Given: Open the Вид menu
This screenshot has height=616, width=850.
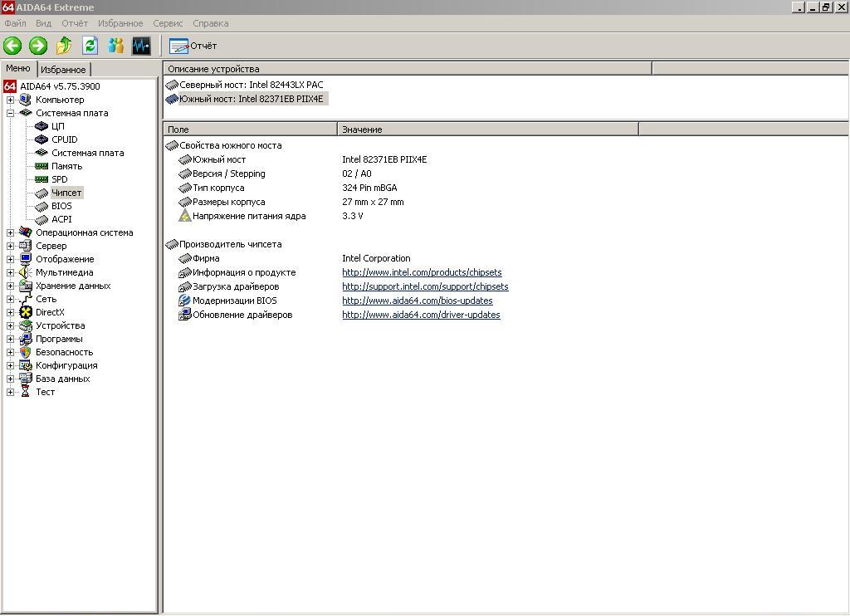Looking at the screenshot, I should pyautogui.click(x=43, y=23).
